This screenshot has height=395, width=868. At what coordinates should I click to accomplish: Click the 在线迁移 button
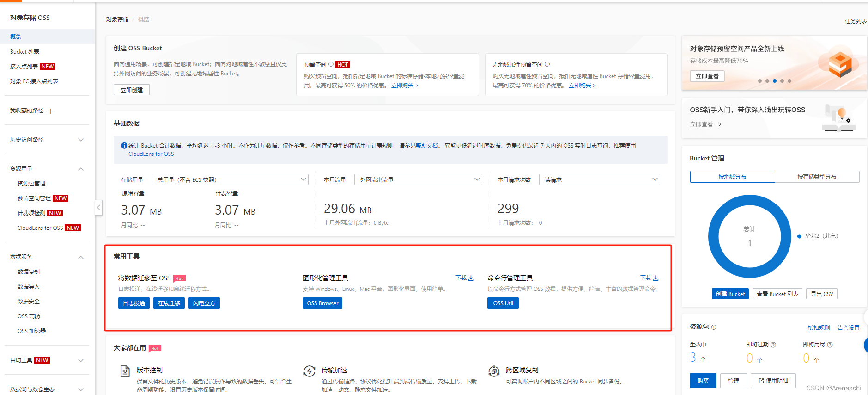click(x=169, y=303)
